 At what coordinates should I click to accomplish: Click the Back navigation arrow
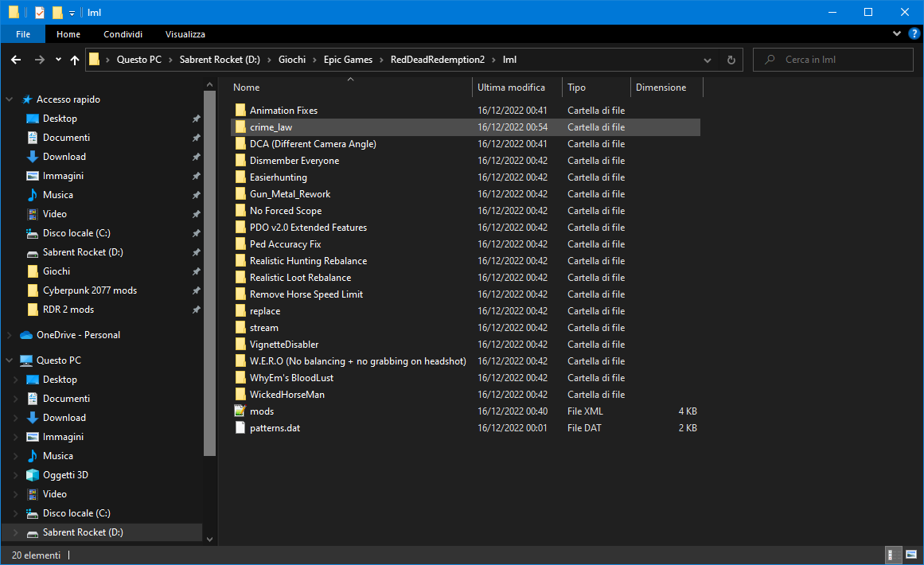point(16,60)
